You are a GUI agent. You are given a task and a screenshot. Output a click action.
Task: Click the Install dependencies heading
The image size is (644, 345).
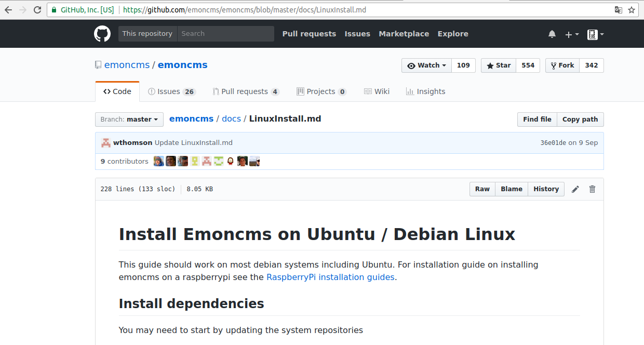click(x=192, y=303)
